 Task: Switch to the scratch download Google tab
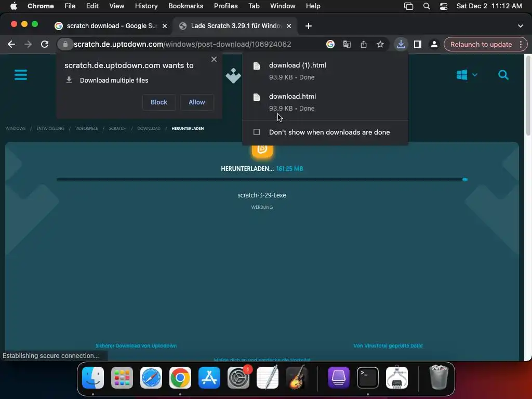coord(111,26)
